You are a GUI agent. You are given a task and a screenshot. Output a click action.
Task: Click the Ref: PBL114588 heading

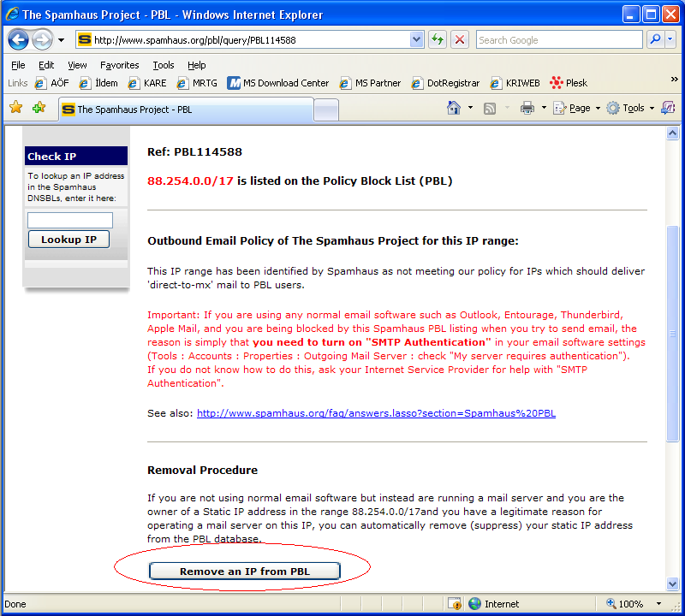194,152
